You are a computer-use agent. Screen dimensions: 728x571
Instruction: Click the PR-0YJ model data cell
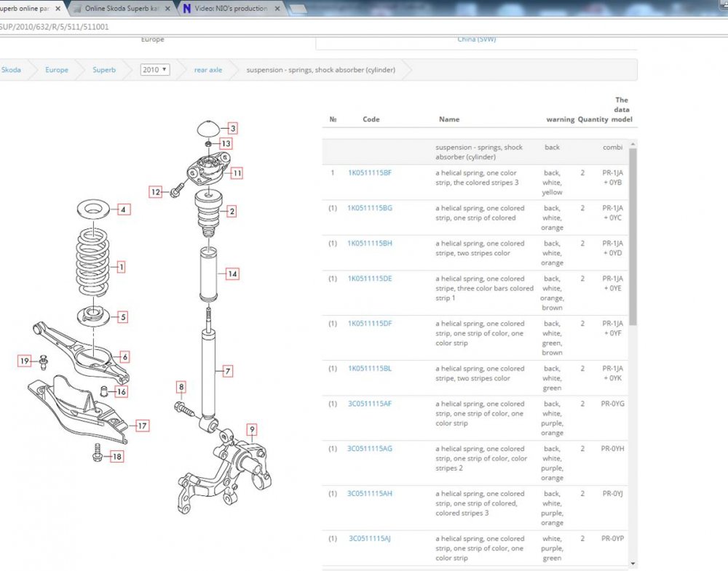tap(612, 494)
